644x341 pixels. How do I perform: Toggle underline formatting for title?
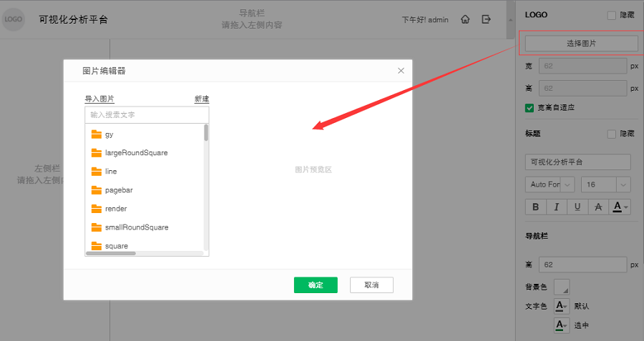[577, 207]
